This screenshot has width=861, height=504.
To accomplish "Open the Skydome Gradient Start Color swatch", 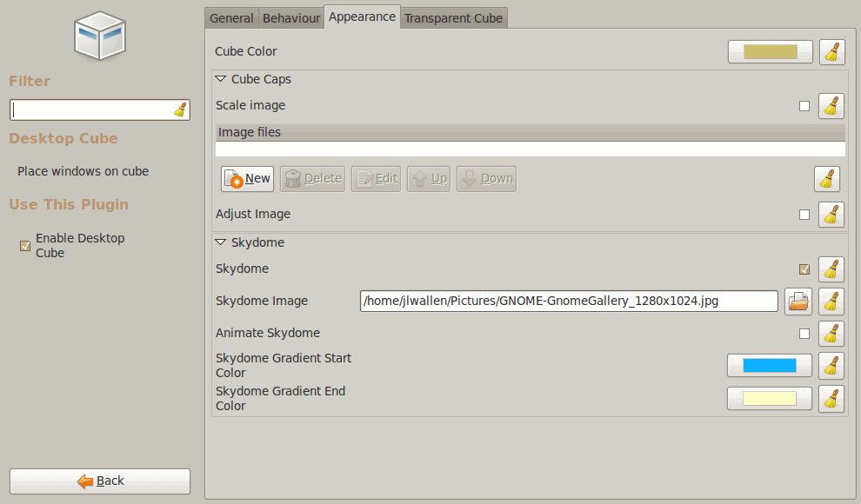I will click(x=770, y=366).
